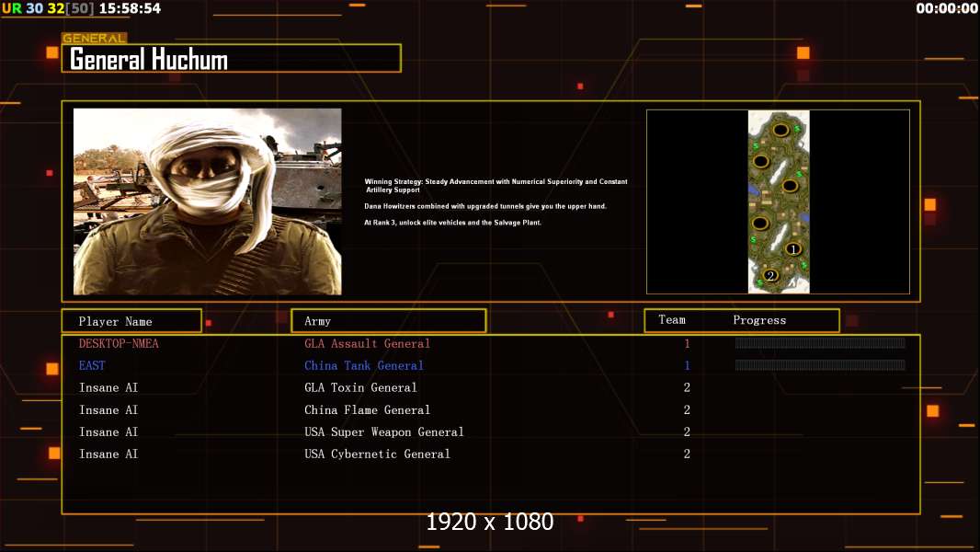Select player DESKTOP-NMEA in the list

click(x=119, y=344)
